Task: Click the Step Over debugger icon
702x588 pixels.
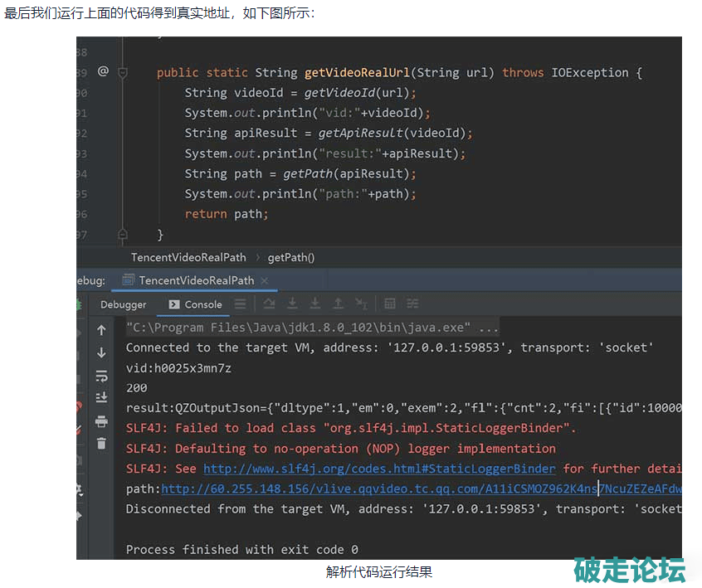Action: tap(269, 304)
